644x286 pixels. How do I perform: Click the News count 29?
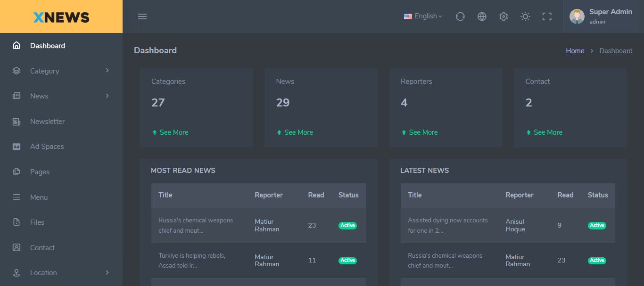click(x=283, y=103)
